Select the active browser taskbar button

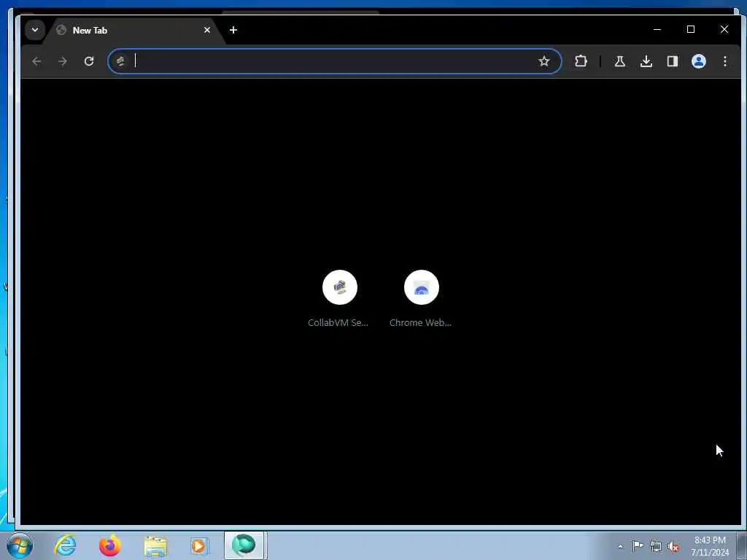[244, 545]
